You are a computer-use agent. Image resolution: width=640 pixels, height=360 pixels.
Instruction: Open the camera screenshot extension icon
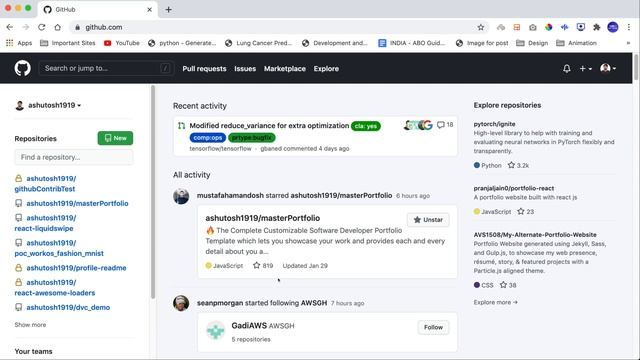click(x=533, y=27)
